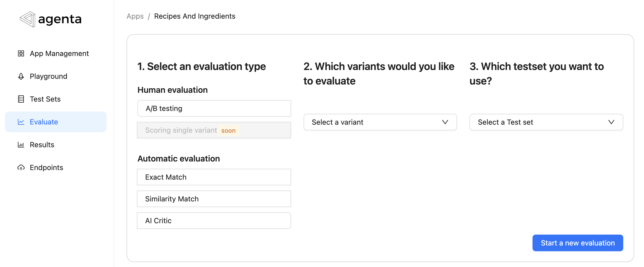Go to Apps in the breadcrumb

pyautogui.click(x=135, y=16)
